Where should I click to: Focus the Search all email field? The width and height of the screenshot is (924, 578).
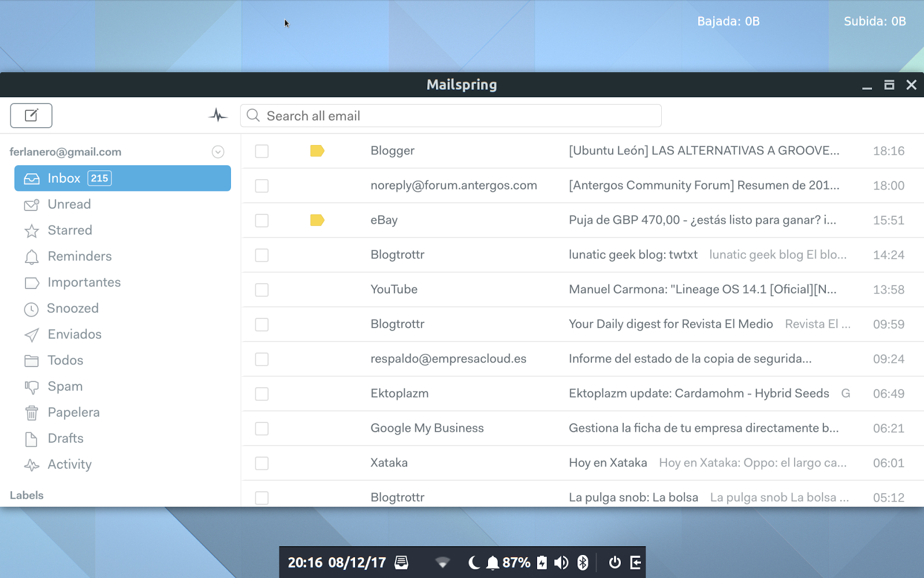451,116
